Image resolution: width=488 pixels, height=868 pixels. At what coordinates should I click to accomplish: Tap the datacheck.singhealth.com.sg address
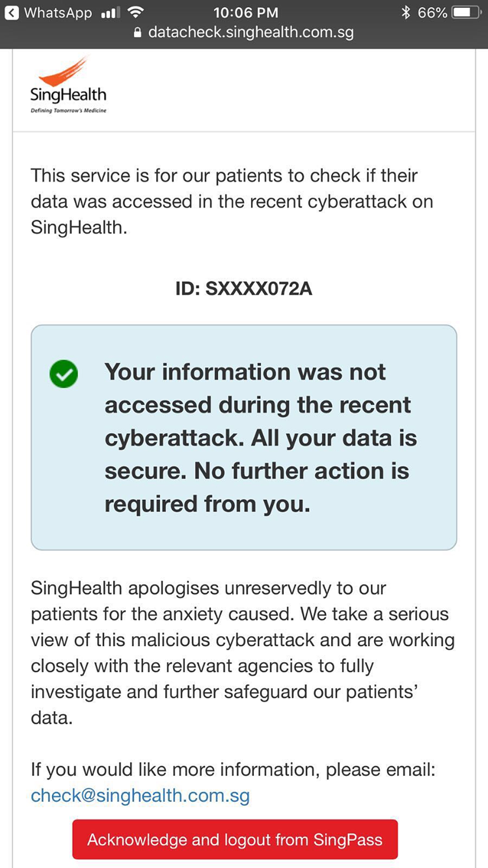coord(251,32)
